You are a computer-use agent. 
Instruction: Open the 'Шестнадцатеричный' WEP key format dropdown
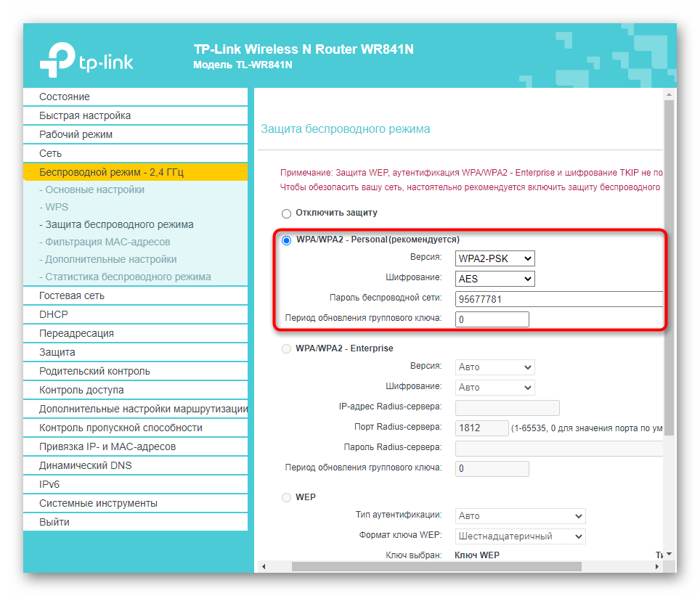pos(520,536)
